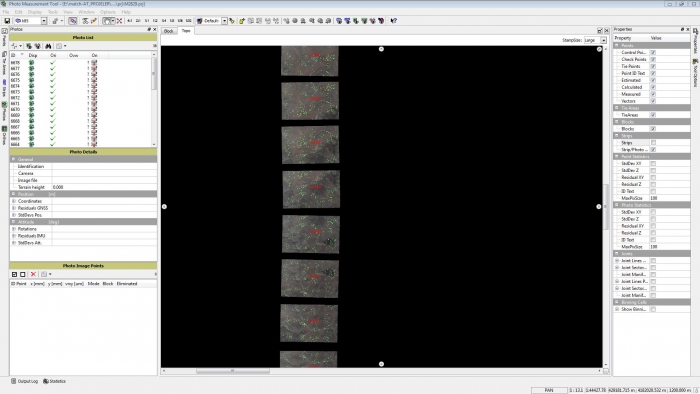This screenshot has width=700, height=394.
Task: Click the Save icon in the toolbar
Action: coord(7,21)
